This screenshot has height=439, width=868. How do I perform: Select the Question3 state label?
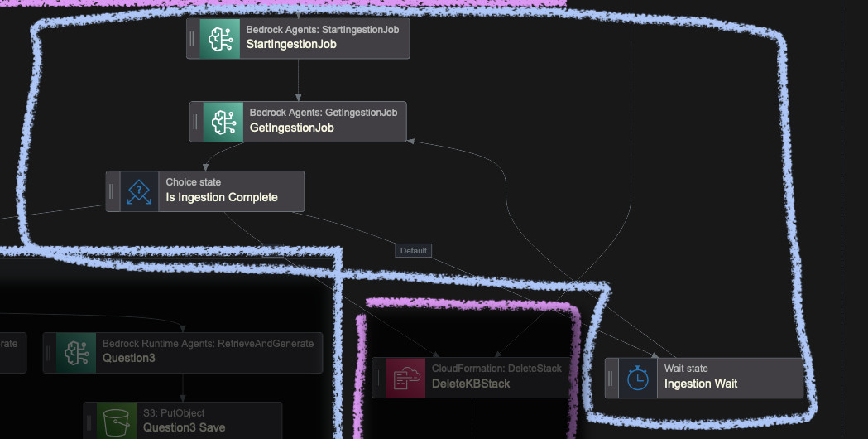coord(128,358)
